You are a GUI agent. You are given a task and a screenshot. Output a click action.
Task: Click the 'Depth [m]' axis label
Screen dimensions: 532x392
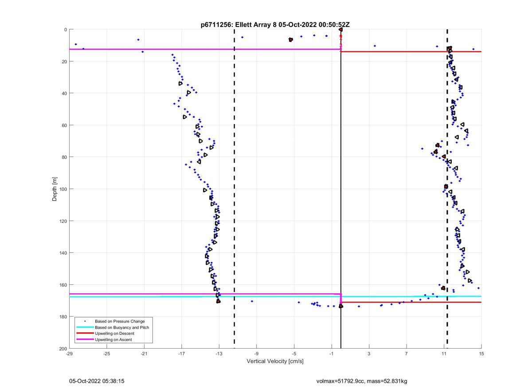pyautogui.click(x=55, y=189)
